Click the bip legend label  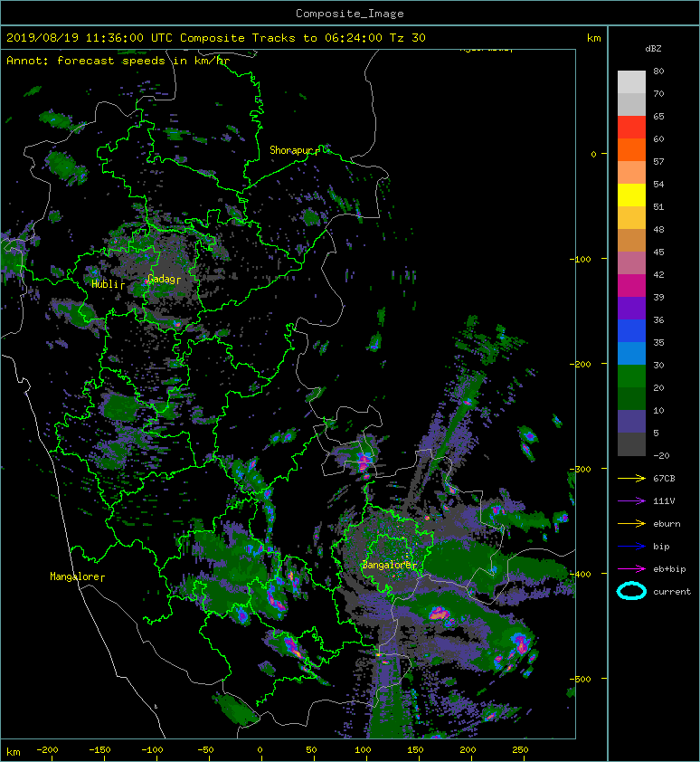click(x=661, y=547)
